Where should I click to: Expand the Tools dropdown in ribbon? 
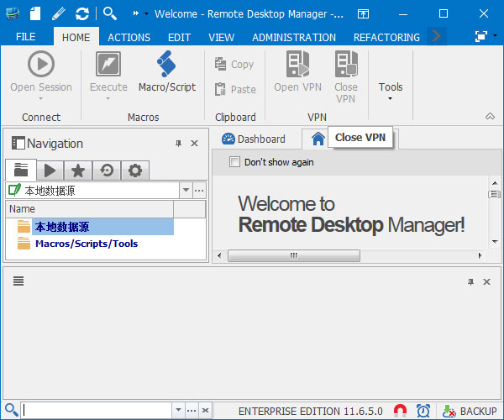tap(391, 91)
